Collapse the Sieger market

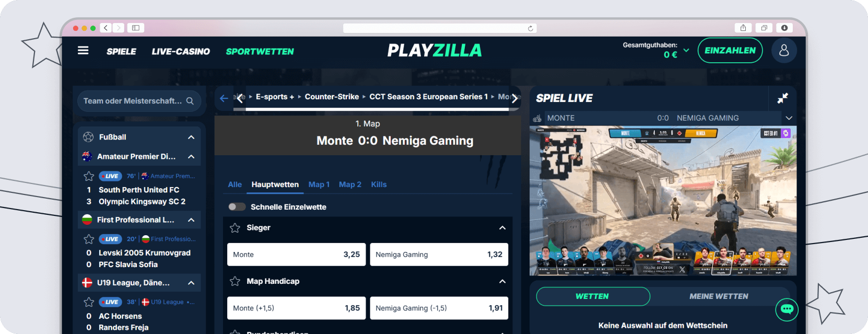pos(502,228)
